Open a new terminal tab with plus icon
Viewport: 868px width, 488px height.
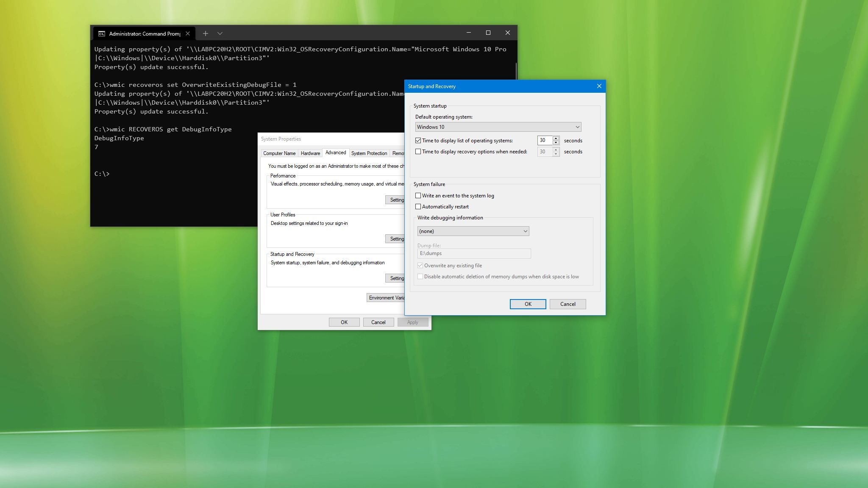(x=205, y=33)
